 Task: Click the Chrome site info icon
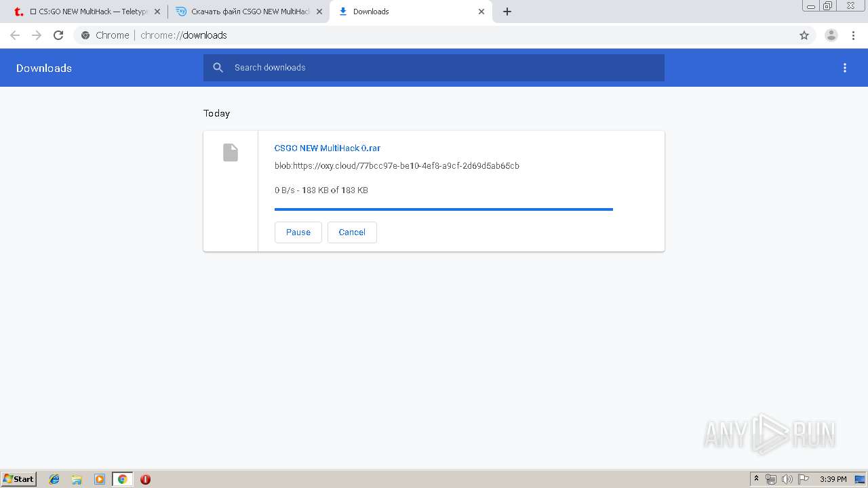85,35
